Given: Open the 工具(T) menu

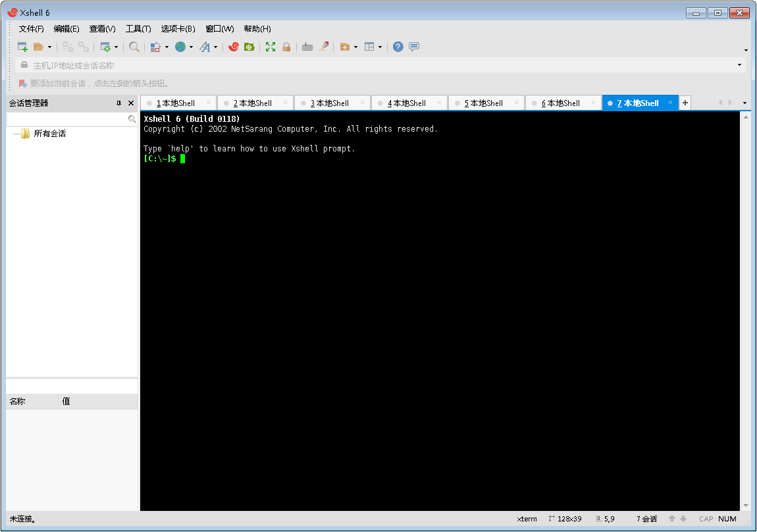Looking at the screenshot, I should pos(138,29).
